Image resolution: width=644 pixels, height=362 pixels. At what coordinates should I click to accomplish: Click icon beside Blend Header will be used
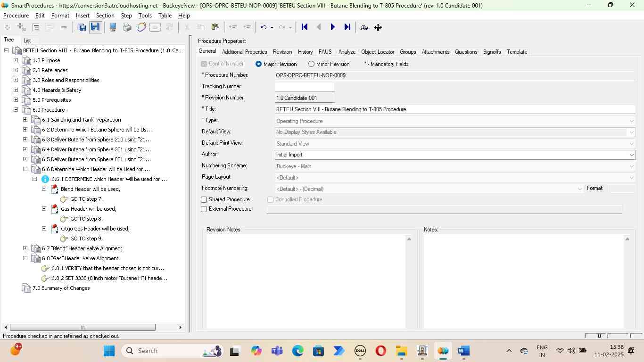pyautogui.click(x=55, y=189)
